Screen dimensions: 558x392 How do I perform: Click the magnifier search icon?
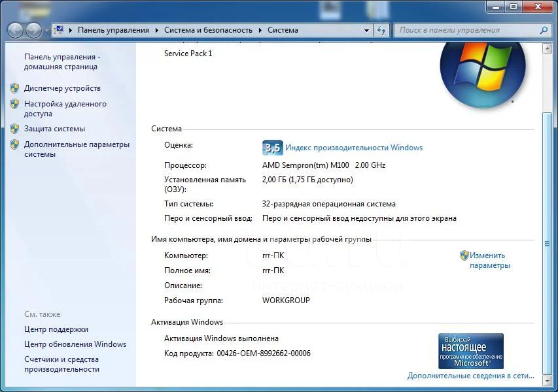pyautogui.click(x=544, y=30)
